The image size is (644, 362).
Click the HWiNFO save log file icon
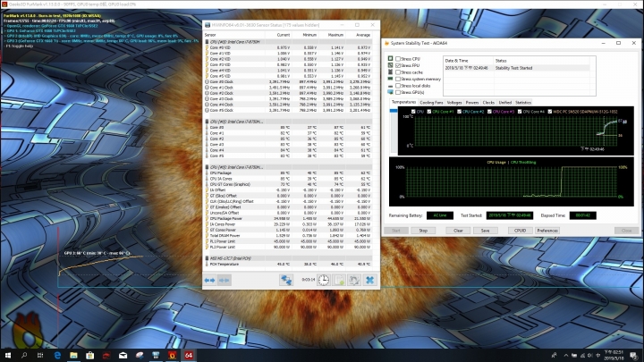pos(338,280)
